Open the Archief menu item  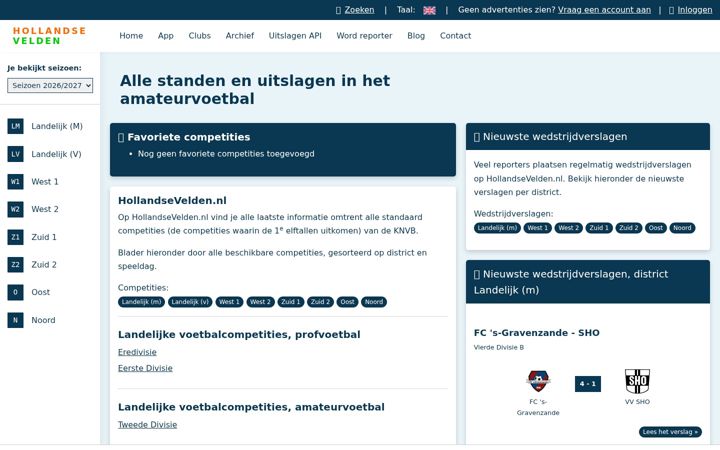[x=240, y=36]
